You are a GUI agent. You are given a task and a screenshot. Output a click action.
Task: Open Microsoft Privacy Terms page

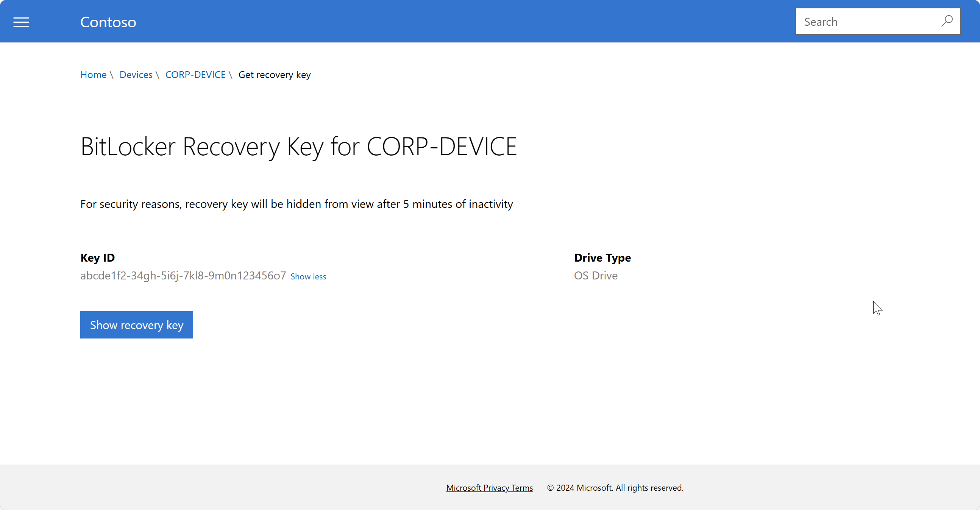[489, 487]
